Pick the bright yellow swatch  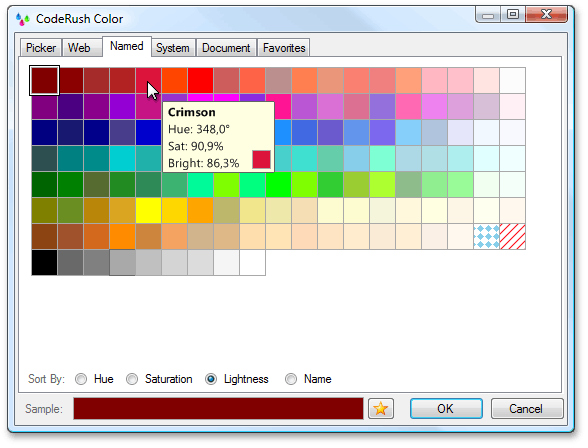click(x=148, y=210)
